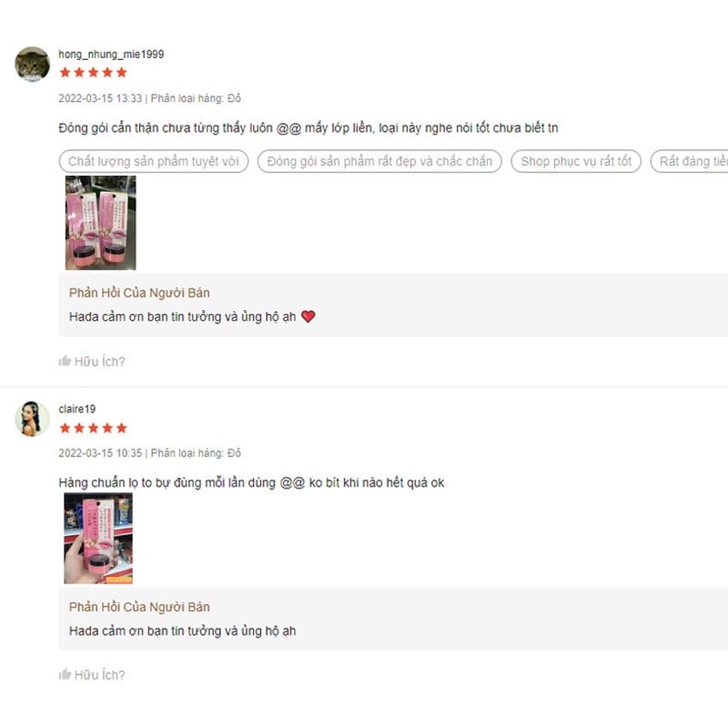Click 'Hữu Ích?' text under second review
728x728 pixels.
point(100,674)
